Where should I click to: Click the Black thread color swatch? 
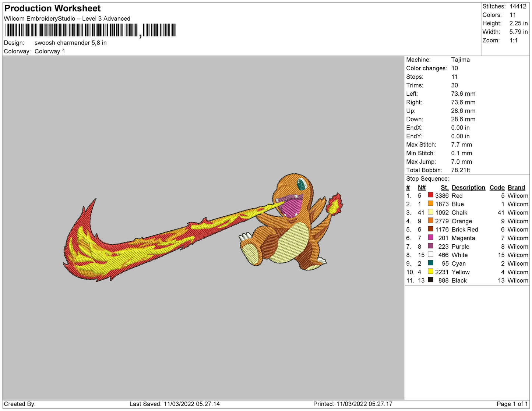pyautogui.click(x=430, y=280)
